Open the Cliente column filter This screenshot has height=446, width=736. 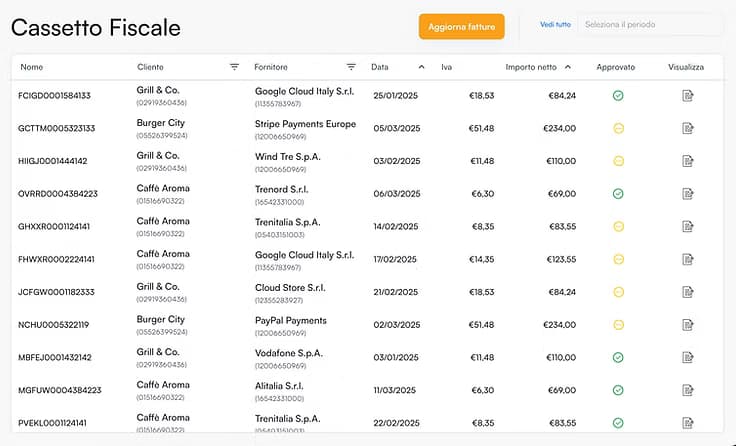click(x=234, y=67)
